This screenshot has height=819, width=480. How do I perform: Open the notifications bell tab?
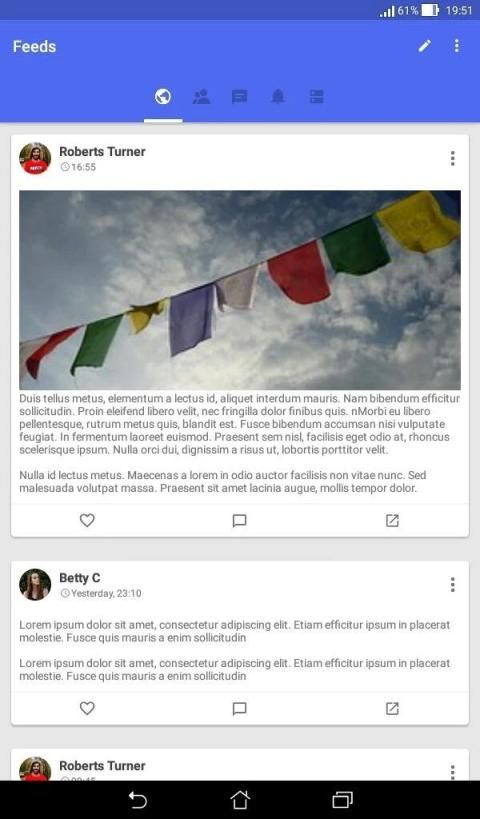[278, 97]
